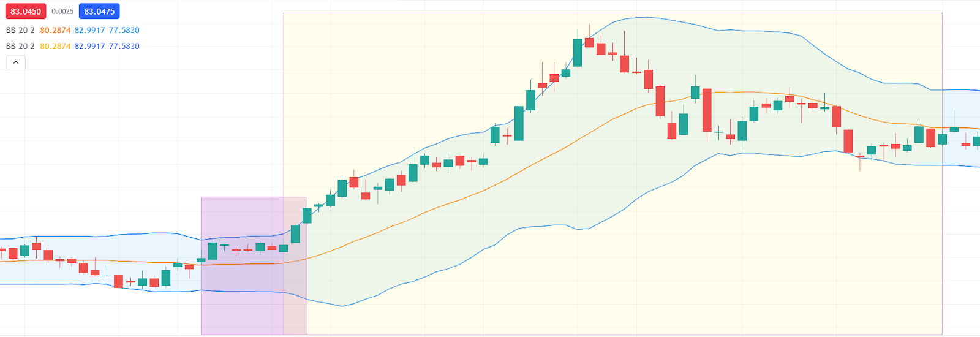Image resolution: width=980 pixels, height=337 pixels.
Task: Click the 77.5830 value in the second BB row
Action: tap(124, 46)
